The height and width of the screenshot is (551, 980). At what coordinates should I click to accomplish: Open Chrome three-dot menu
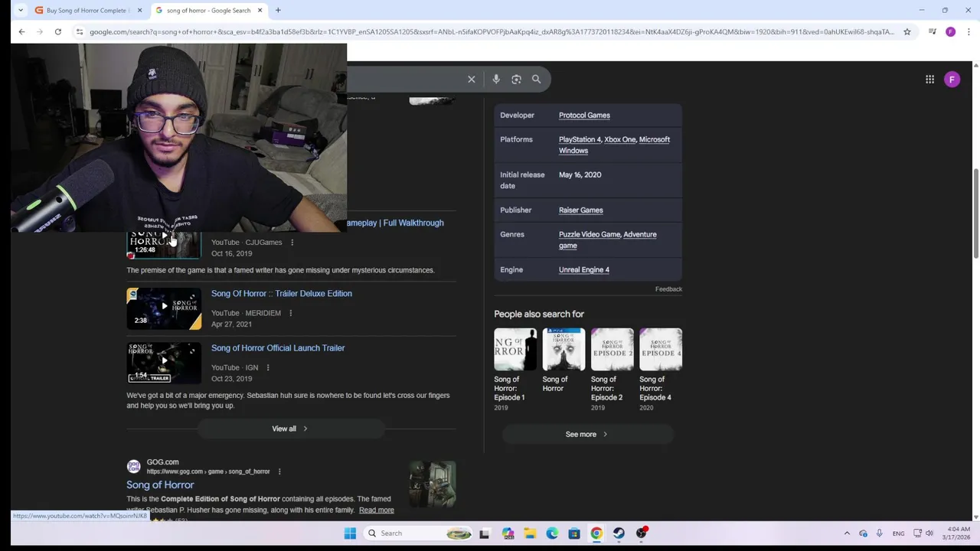pos(969,31)
